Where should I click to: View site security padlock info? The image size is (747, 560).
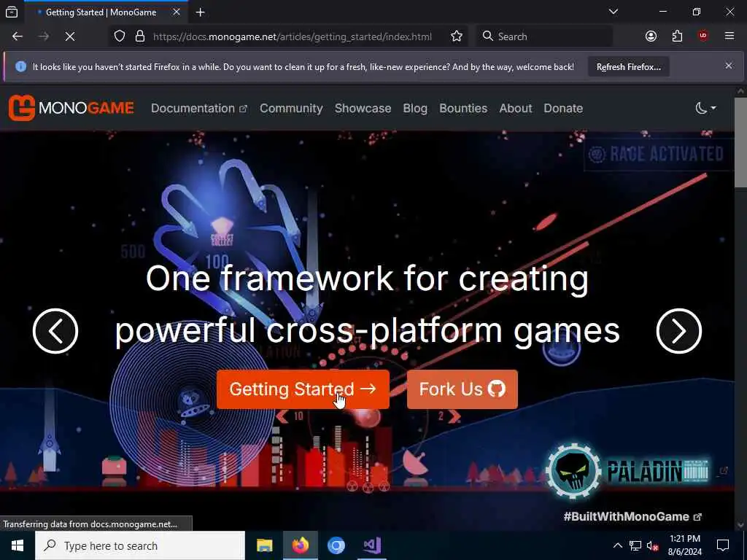click(x=140, y=36)
